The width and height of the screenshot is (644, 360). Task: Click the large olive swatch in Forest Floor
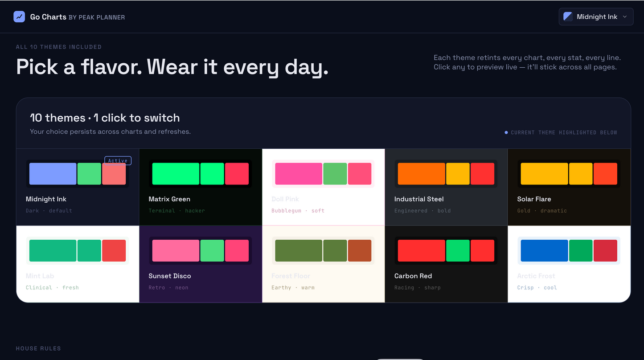coord(299,251)
